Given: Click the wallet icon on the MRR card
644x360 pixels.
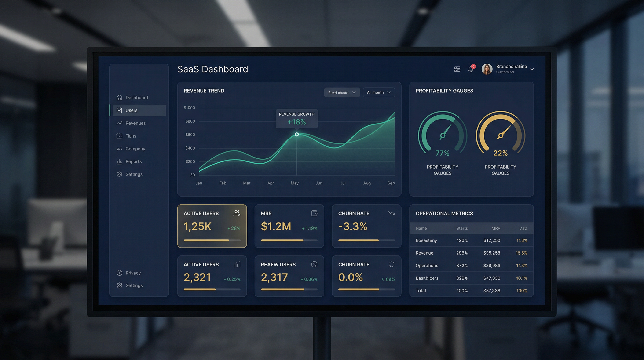Looking at the screenshot, I should [x=314, y=213].
